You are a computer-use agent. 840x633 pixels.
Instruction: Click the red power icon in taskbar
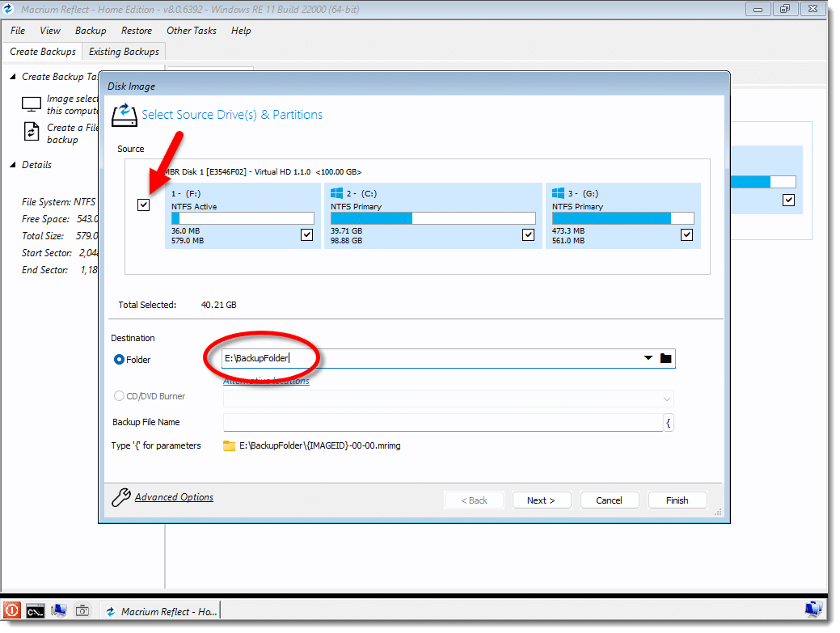11,611
